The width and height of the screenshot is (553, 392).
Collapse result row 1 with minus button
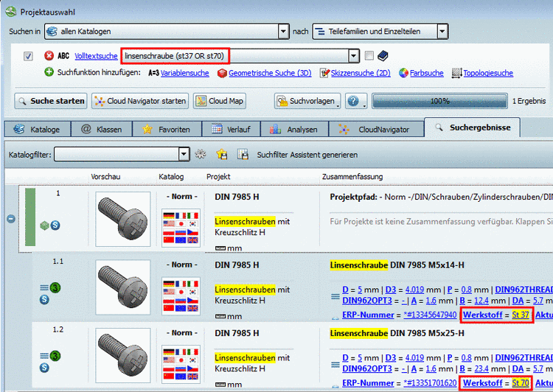pyautogui.click(x=11, y=219)
